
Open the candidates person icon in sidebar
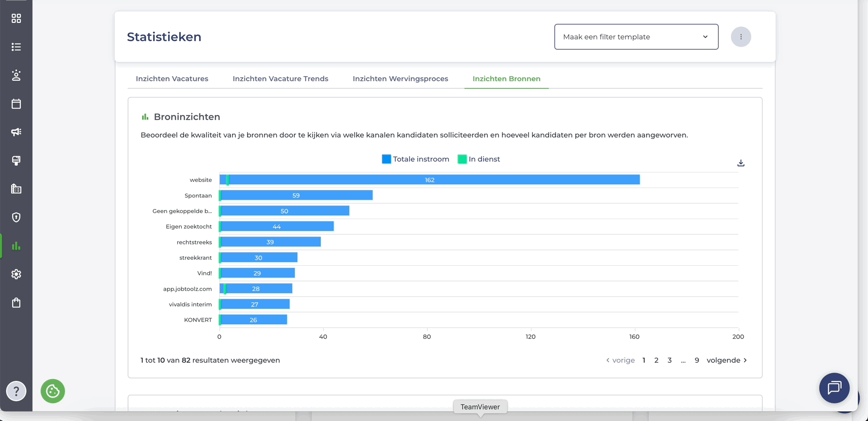click(x=16, y=76)
